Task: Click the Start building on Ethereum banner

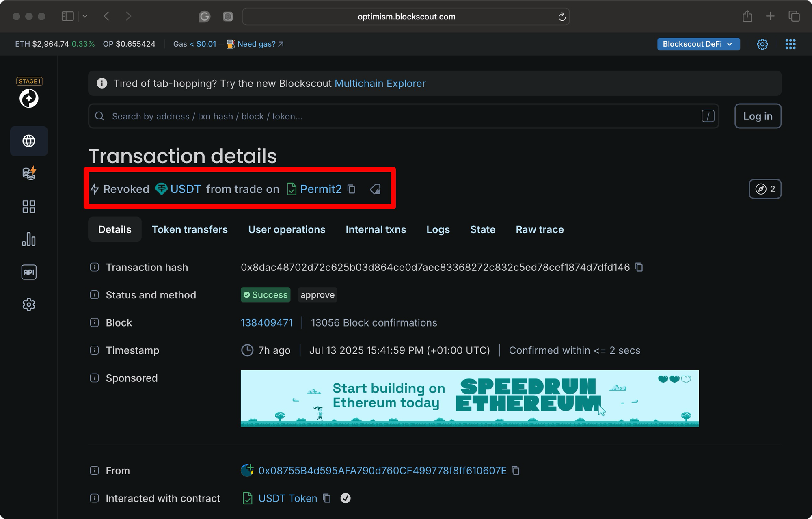Action: point(470,398)
